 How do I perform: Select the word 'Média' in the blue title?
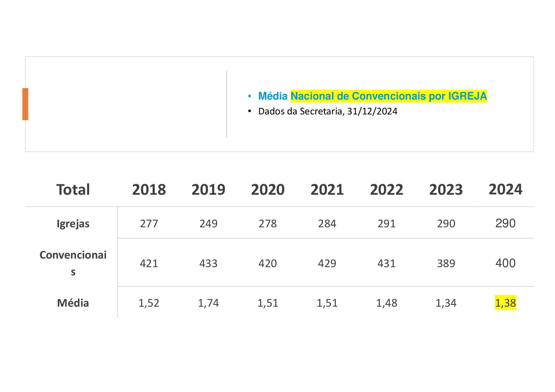[x=273, y=96]
